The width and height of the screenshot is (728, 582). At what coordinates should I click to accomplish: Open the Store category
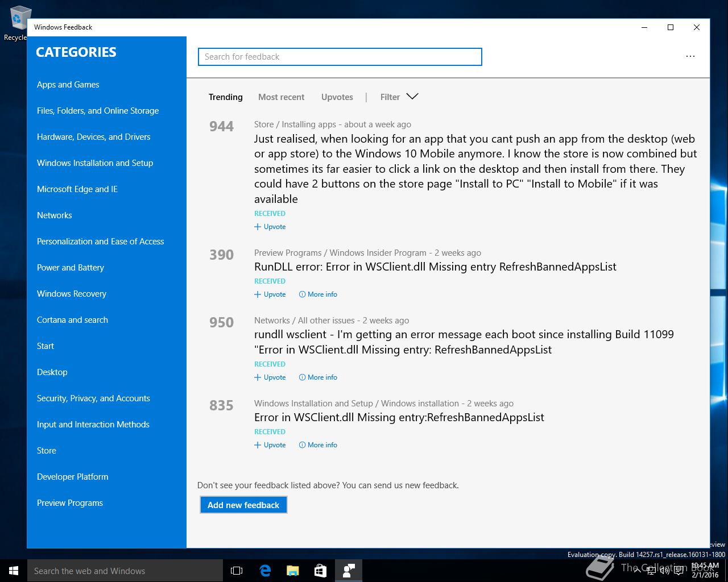[x=47, y=451]
